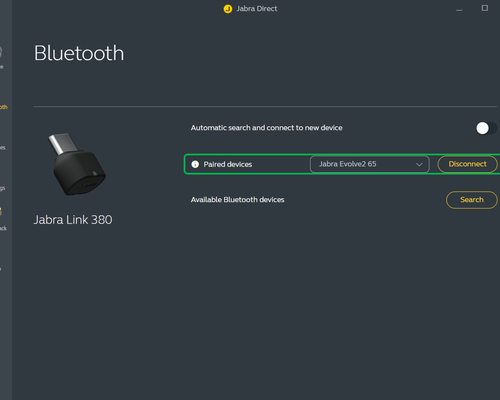Click the Paired devices label
This screenshot has width=500, height=400.
click(x=228, y=164)
